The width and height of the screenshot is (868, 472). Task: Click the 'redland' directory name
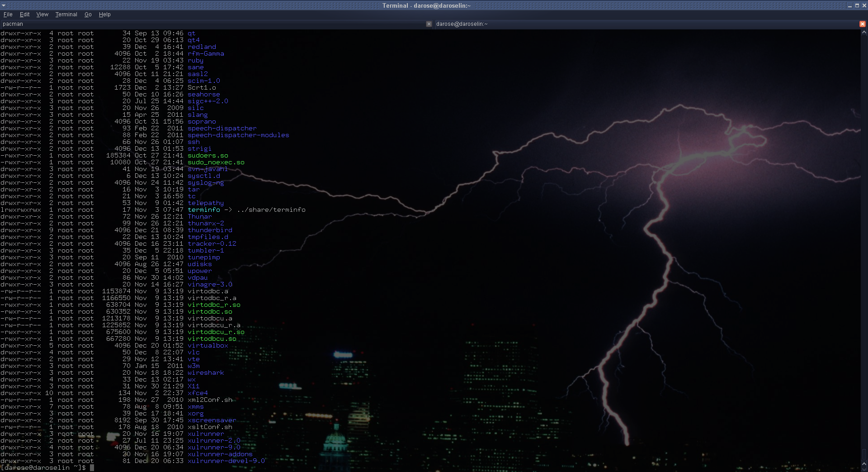pos(202,47)
